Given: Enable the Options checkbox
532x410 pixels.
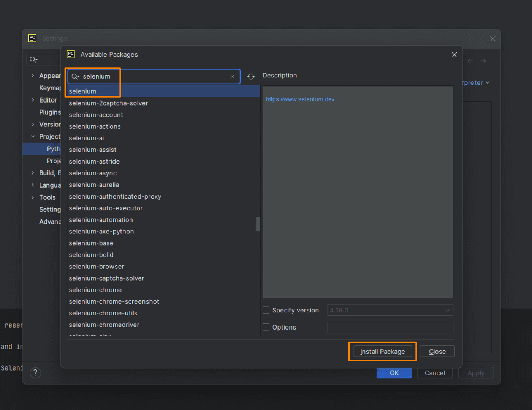Looking at the screenshot, I should (x=266, y=327).
